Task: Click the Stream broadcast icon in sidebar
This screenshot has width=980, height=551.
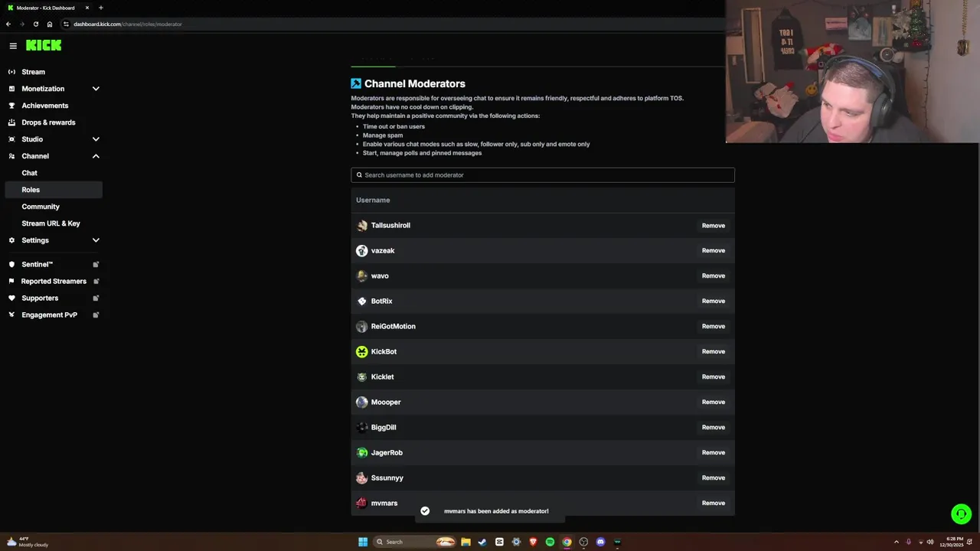Action: 11,72
